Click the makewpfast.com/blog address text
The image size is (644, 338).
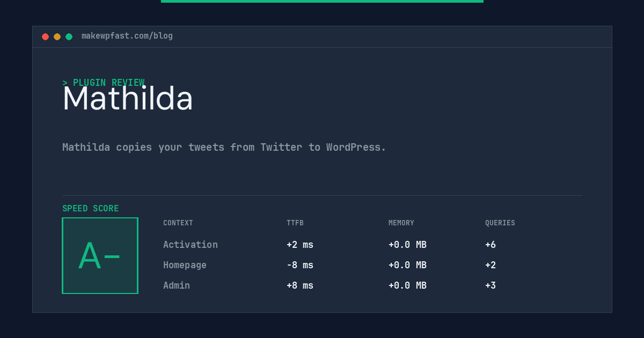point(127,36)
